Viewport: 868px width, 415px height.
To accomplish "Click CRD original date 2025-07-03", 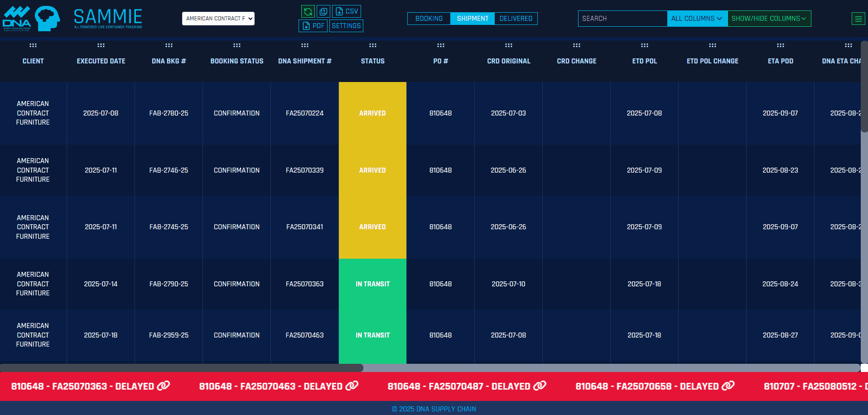I will point(509,113).
